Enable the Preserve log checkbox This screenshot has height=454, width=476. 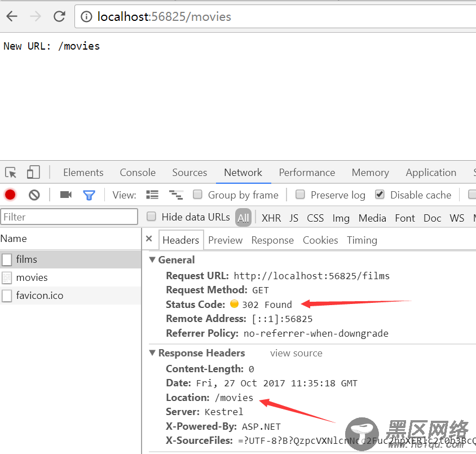(x=300, y=194)
